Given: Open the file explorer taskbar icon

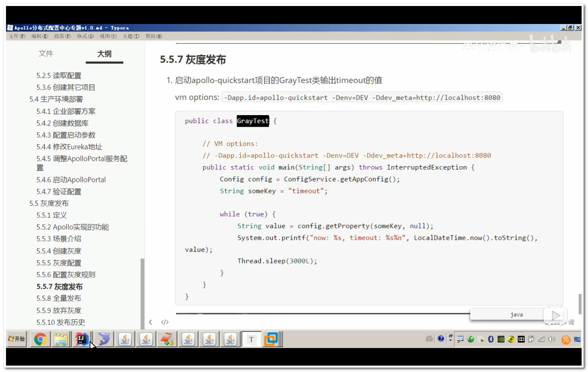Looking at the screenshot, I should (x=61, y=339).
